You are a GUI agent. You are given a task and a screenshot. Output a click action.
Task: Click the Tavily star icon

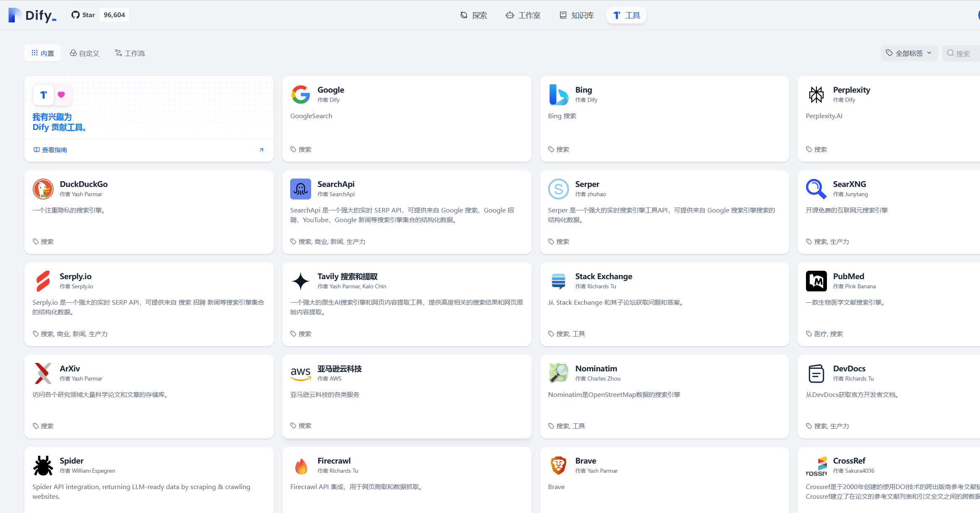pyautogui.click(x=301, y=281)
